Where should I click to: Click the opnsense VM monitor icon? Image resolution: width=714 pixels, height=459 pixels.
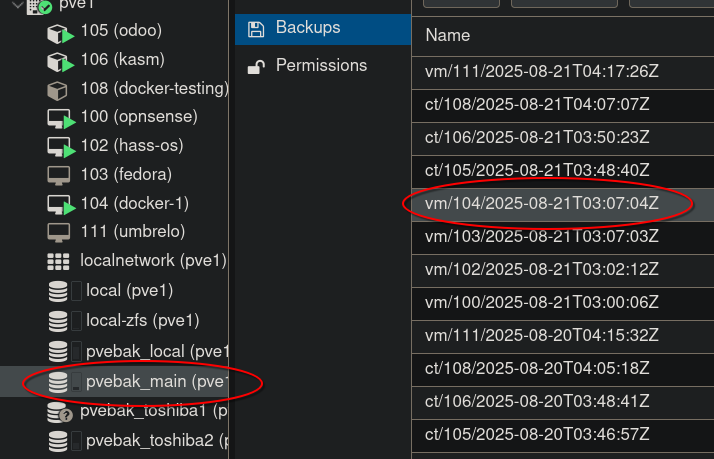point(59,118)
